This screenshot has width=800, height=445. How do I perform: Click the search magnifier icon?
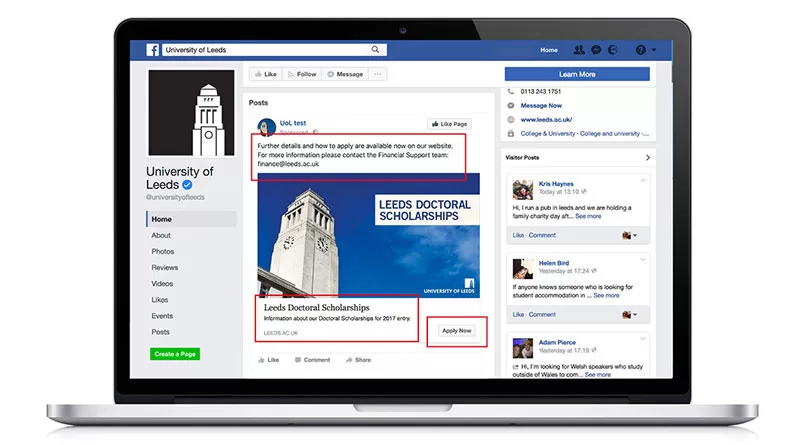375,50
